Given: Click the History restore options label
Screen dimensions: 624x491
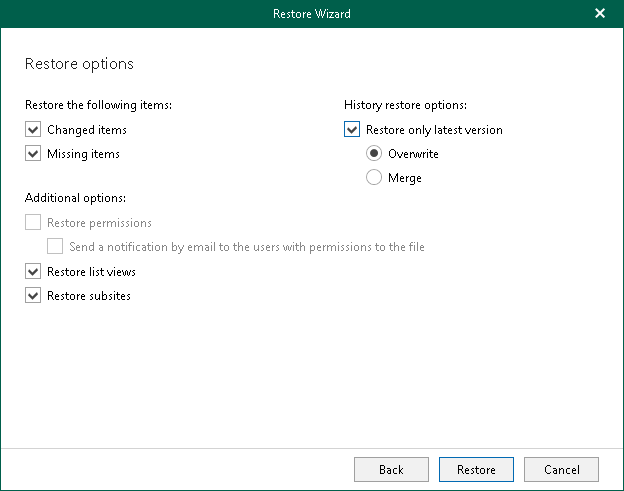Looking at the screenshot, I should [405, 104].
